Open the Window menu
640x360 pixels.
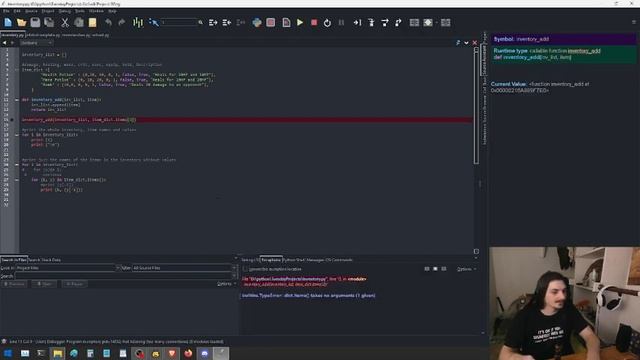(x=96, y=11)
